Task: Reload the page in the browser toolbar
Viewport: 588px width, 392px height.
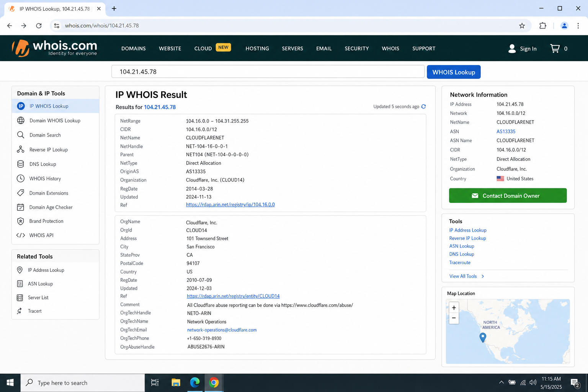Action: point(39,26)
